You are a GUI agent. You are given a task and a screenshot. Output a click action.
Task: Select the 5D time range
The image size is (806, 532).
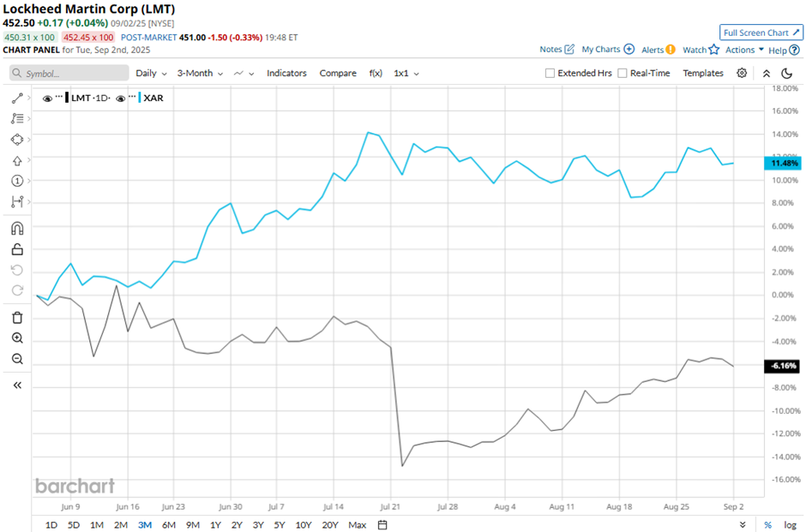click(x=74, y=525)
